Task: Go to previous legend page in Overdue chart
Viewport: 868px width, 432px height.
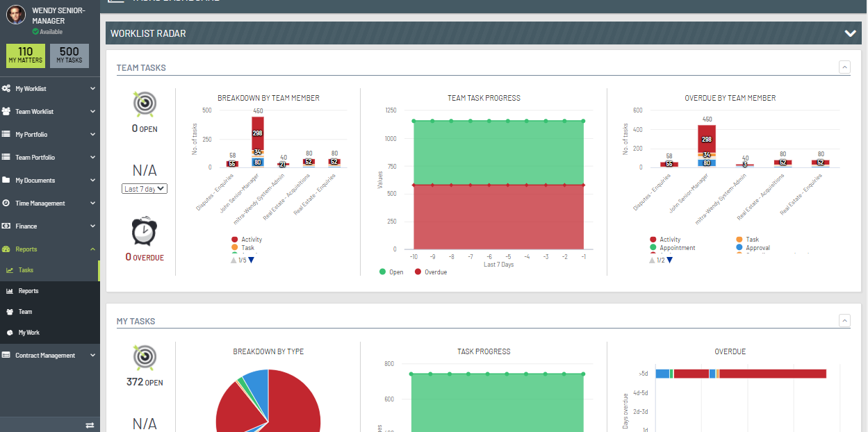Action: tap(652, 260)
